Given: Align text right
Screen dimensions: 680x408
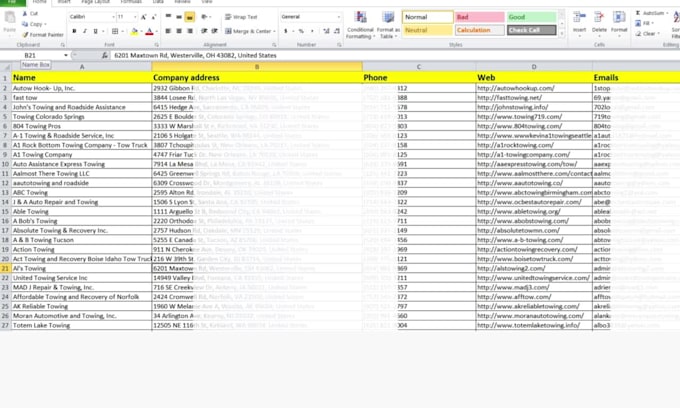Looking at the screenshot, I should pos(190,31).
